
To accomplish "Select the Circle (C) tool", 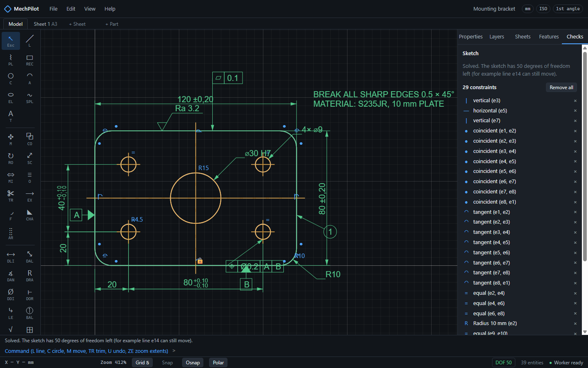I will tap(11, 79).
